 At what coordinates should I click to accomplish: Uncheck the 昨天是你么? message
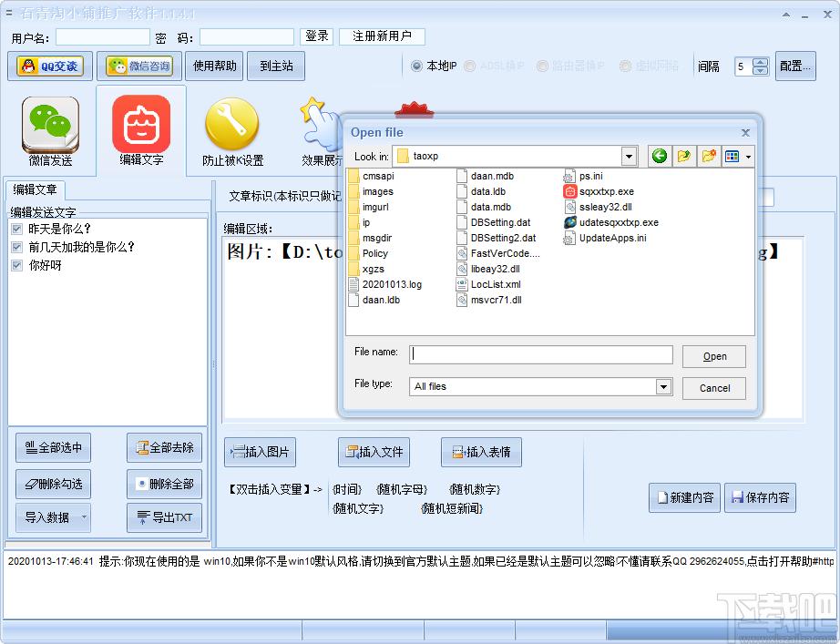click(16, 230)
